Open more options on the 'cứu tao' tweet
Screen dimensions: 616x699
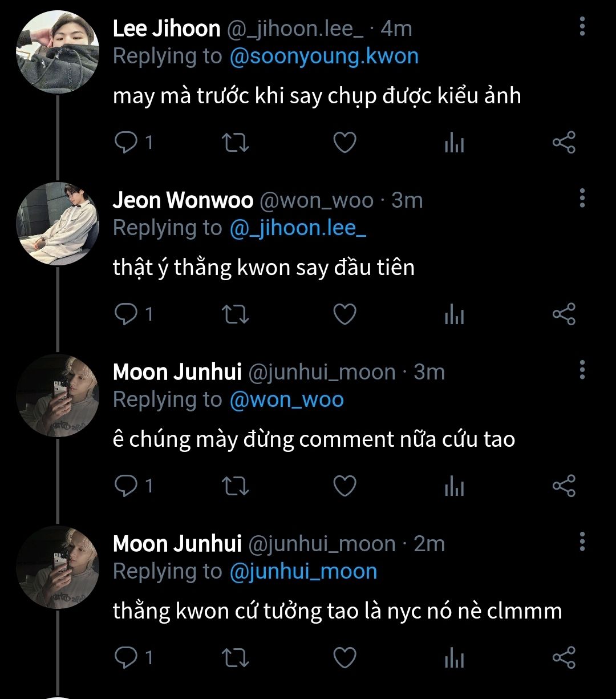pyautogui.click(x=582, y=370)
